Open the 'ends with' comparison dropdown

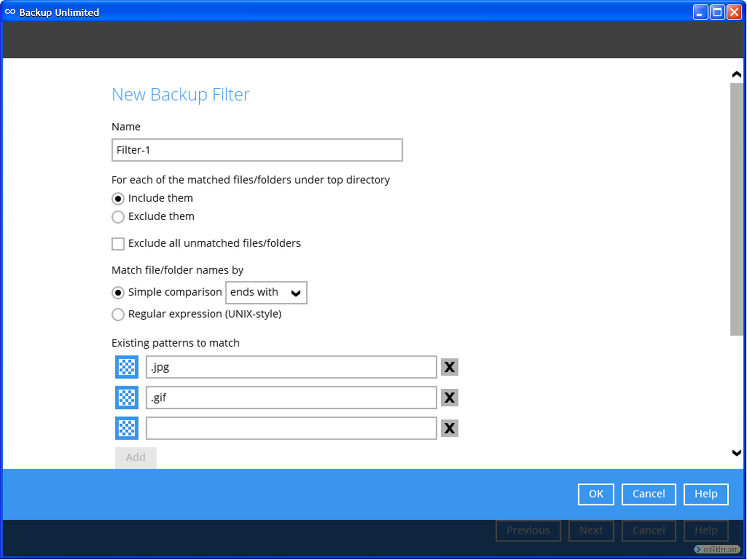(266, 293)
